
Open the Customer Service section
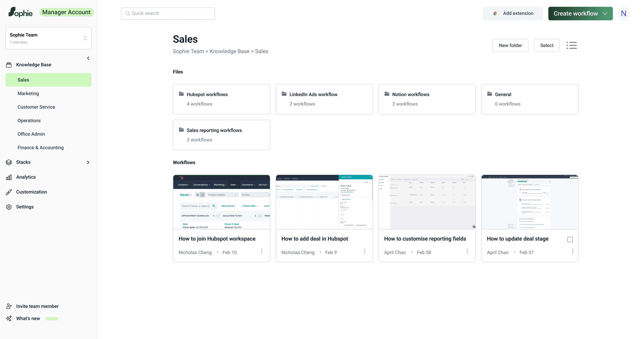pos(36,107)
